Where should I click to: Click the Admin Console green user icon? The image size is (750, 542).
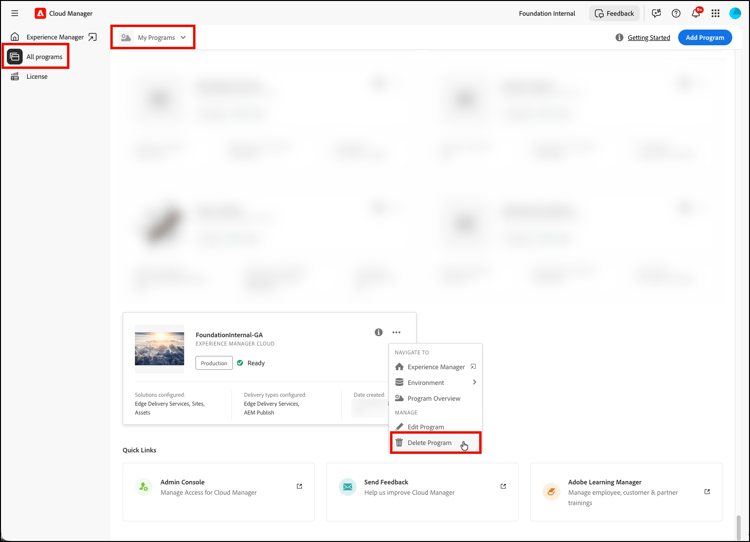[x=143, y=487]
